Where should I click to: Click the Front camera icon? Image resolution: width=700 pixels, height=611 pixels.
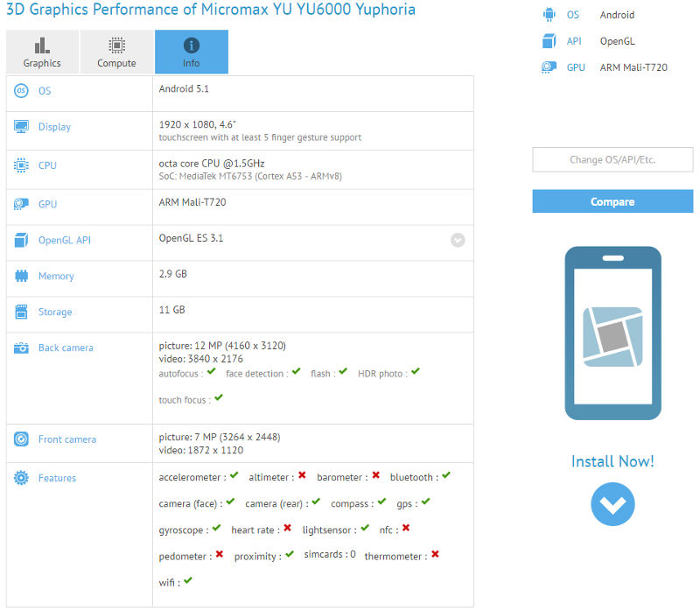[x=21, y=439]
